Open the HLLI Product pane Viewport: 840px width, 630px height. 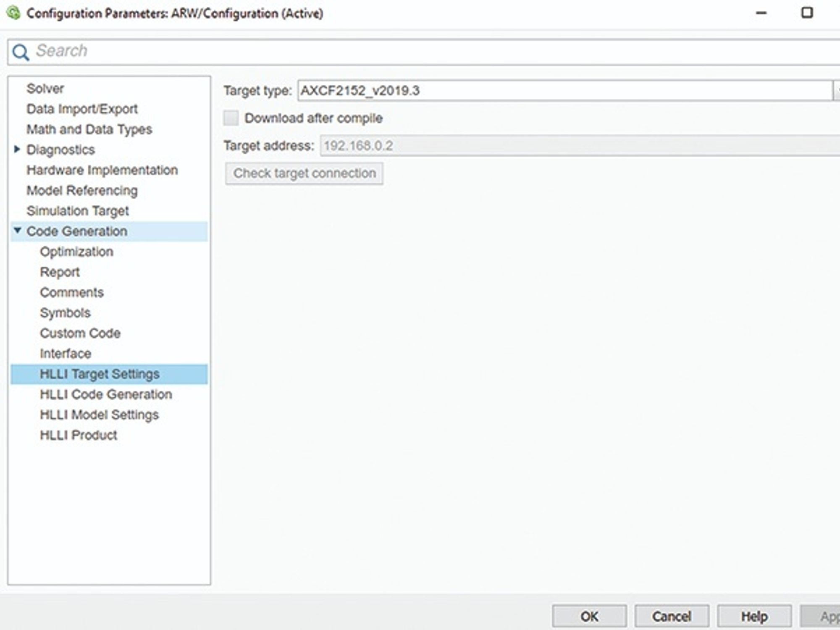(x=79, y=435)
